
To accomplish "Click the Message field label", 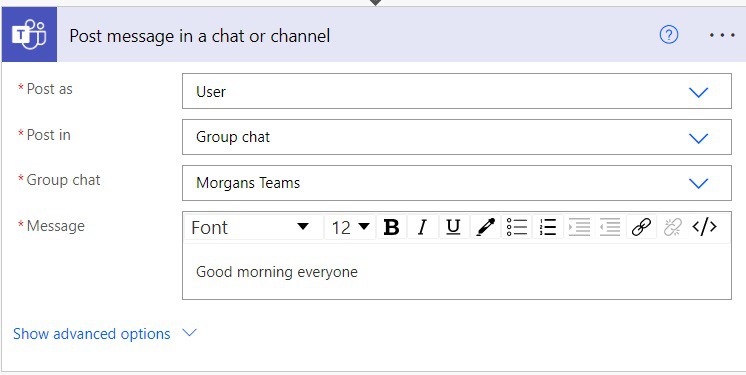I will click(x=55, y=226).
